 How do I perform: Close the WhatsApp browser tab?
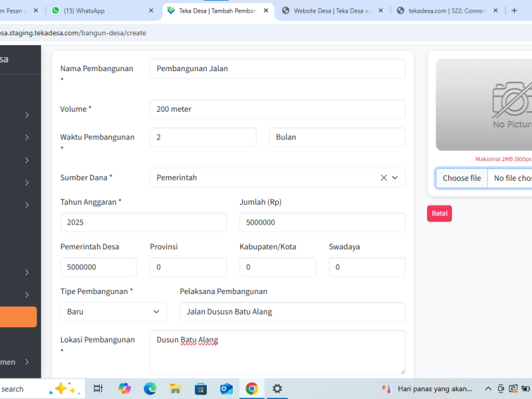pyautogui.click(x=151, y=11)
